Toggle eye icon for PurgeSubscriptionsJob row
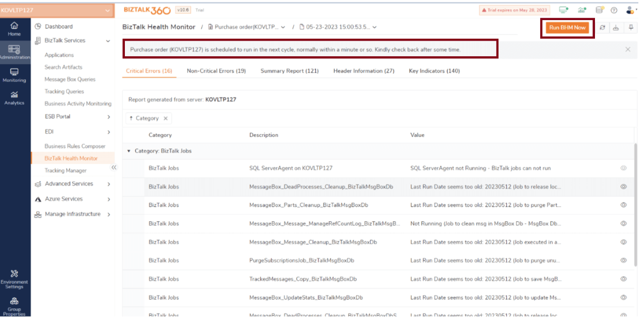 click(623, 260)
